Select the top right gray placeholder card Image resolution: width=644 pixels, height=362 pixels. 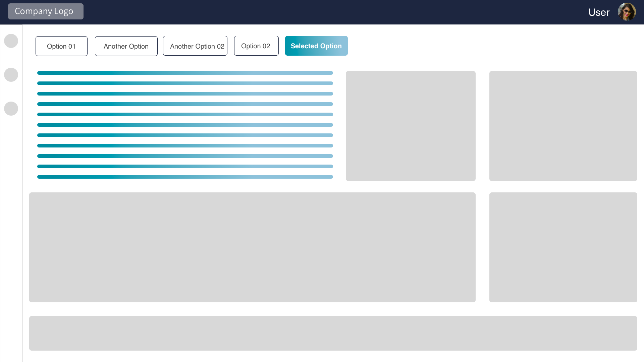coord(563,126)
